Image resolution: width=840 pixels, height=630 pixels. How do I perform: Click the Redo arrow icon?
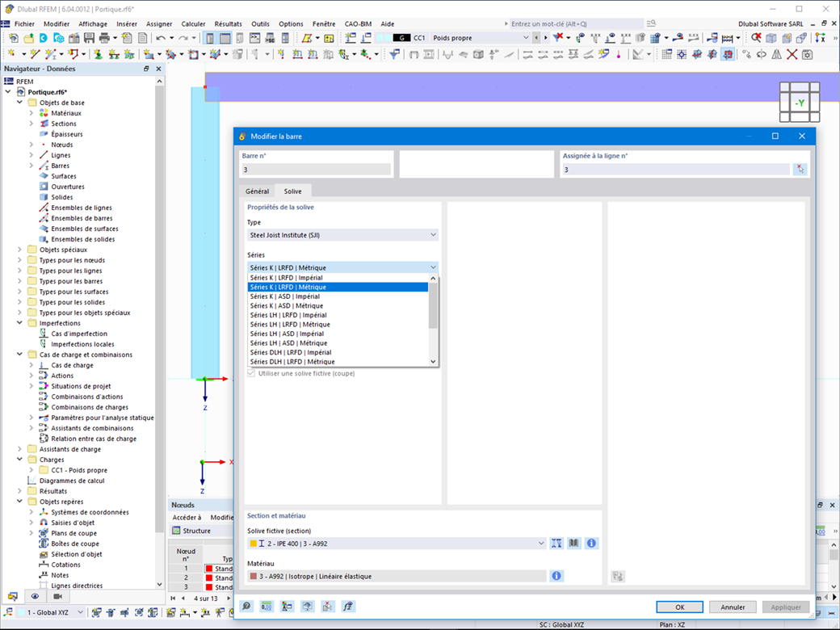(x=183, y=38)
